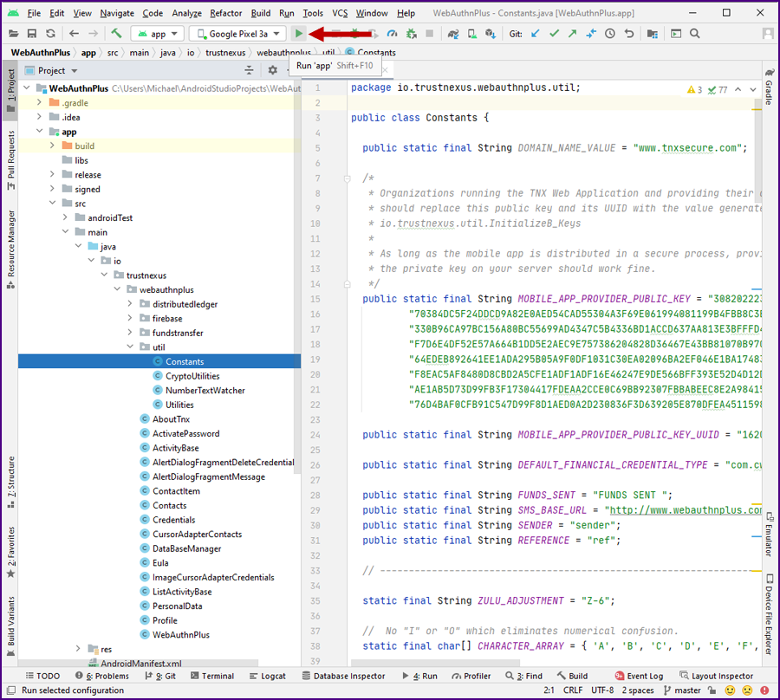
Task: Open the Logcat tool window
Action: [266, 676]
